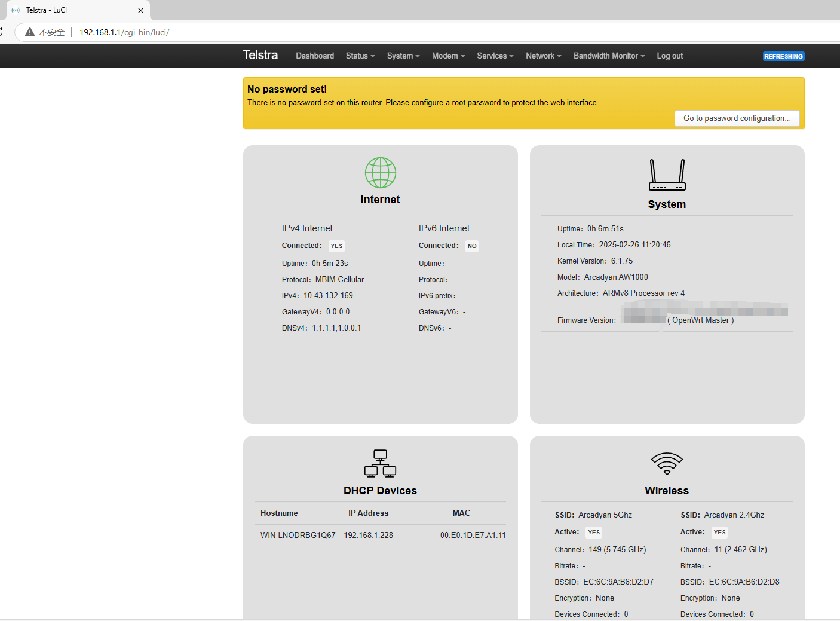Expand the Modem menu
This screenshot has height=621, width=840.
[x=448, y=56]
